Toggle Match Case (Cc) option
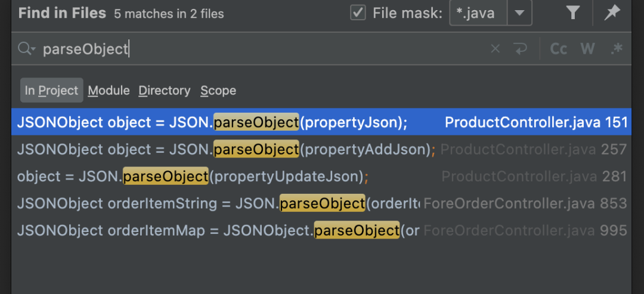Image resolution: width=644 pixels, height=294 pixels. pyautogui.click(x=558, y=49)
